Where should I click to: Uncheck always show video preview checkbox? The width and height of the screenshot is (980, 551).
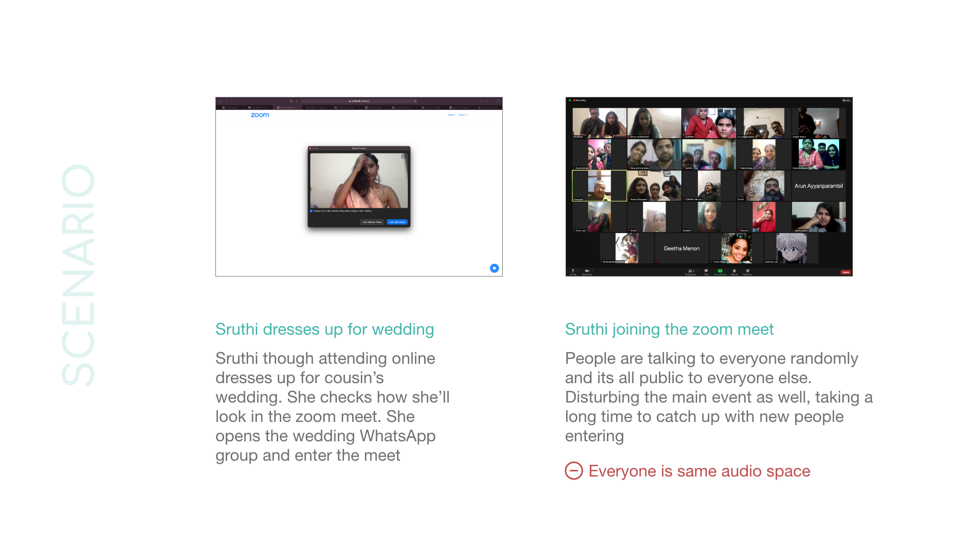tap(311, 211)
